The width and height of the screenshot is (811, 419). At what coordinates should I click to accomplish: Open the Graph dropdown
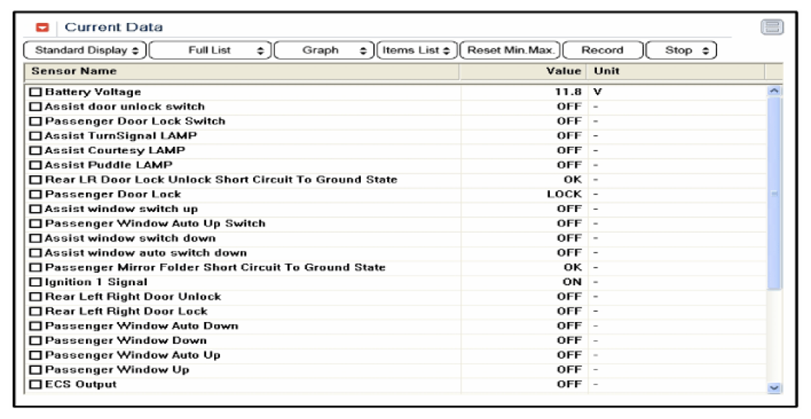(x=324, y=50)
